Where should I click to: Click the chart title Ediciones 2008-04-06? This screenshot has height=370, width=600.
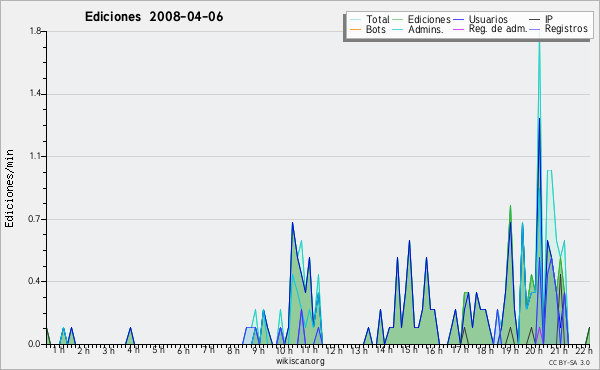(x=154, y=17)
